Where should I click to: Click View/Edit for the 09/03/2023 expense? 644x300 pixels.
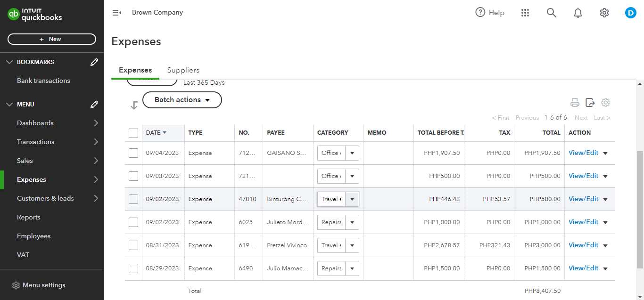click(583, 176)
